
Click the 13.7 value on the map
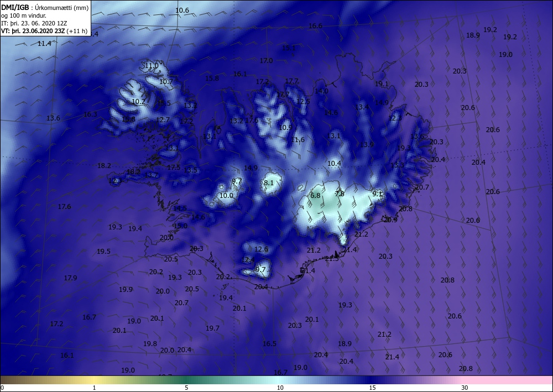coord(152,175)
